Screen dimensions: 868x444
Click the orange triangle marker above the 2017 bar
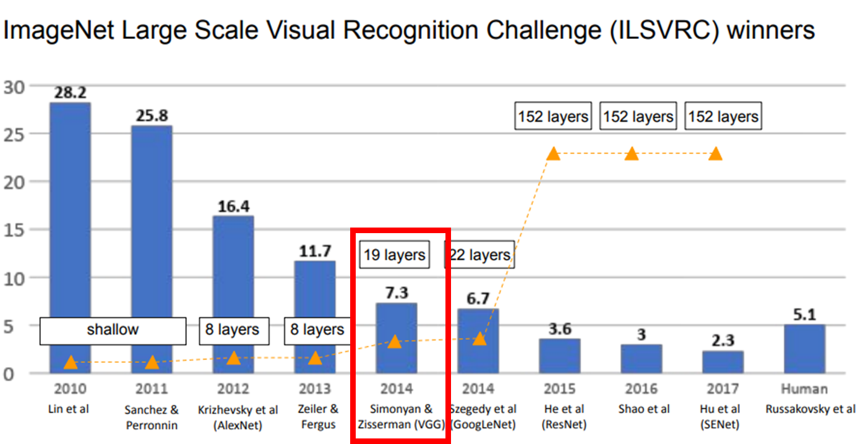coord(716,153)
